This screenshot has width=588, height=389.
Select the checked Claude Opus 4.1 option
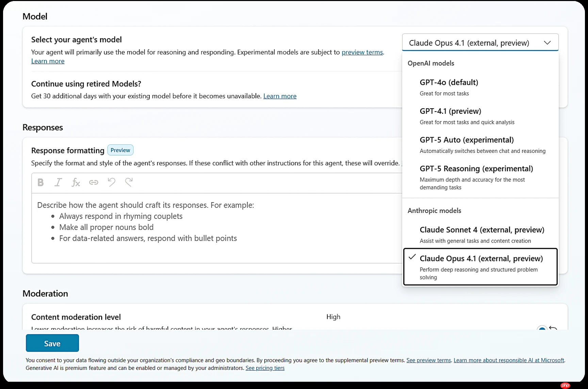[481, 259]
